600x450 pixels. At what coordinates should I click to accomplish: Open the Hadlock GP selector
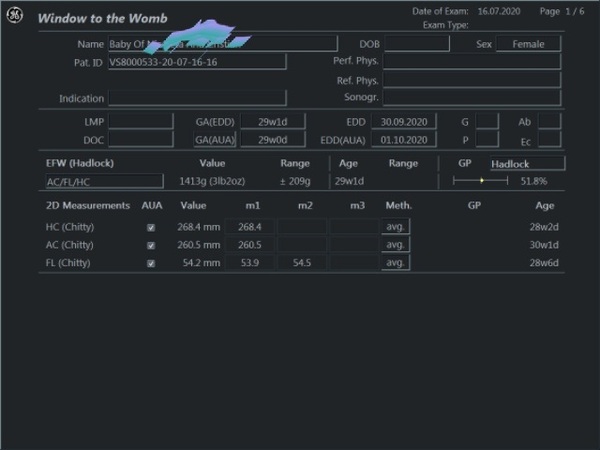click(527, 164)
